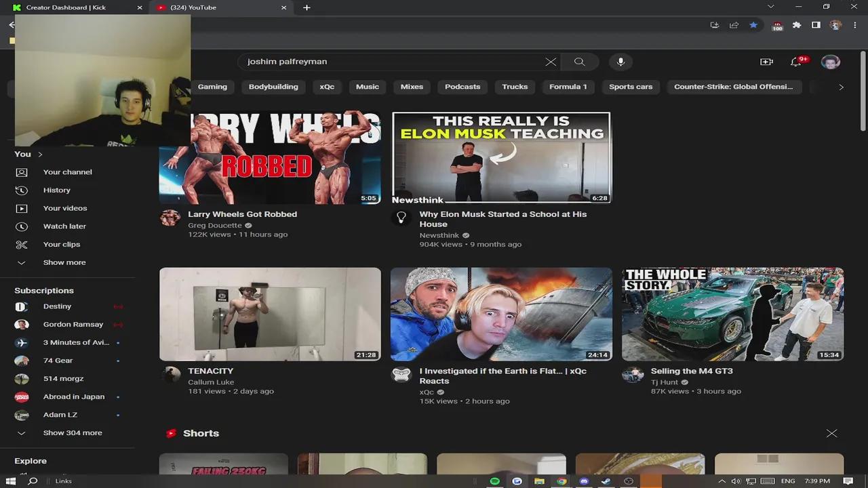The image size is (868, 488).
Task: Open the History sidebar item
Action: tap(57, 190)
